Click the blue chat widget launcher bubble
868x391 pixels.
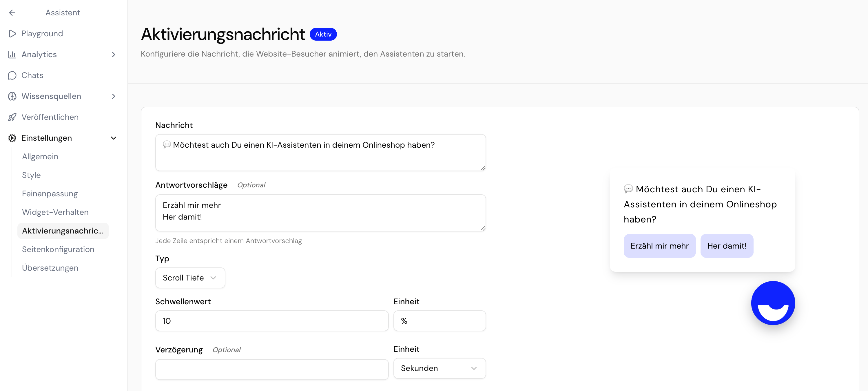(x=773, y=303)
